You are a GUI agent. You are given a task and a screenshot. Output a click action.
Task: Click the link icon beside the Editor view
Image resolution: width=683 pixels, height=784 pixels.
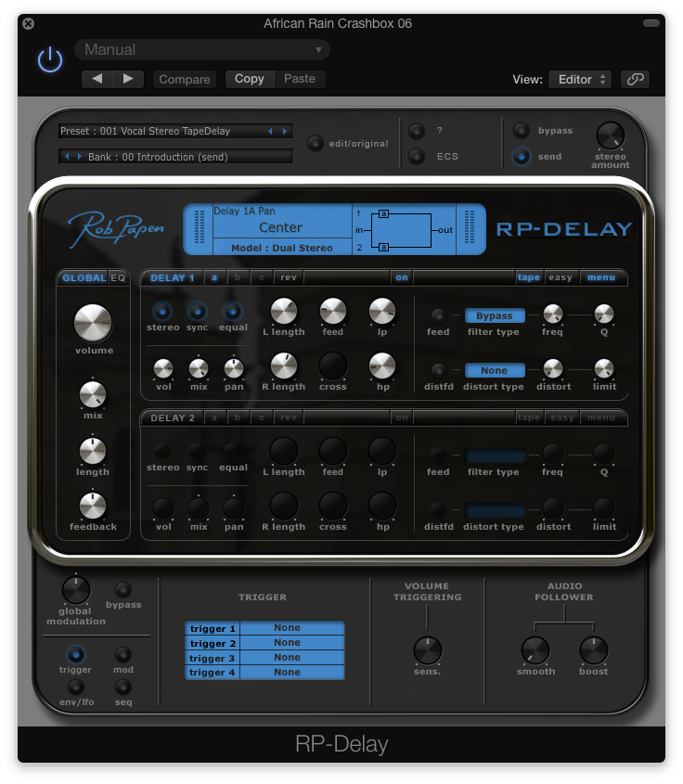click(635, 79)
